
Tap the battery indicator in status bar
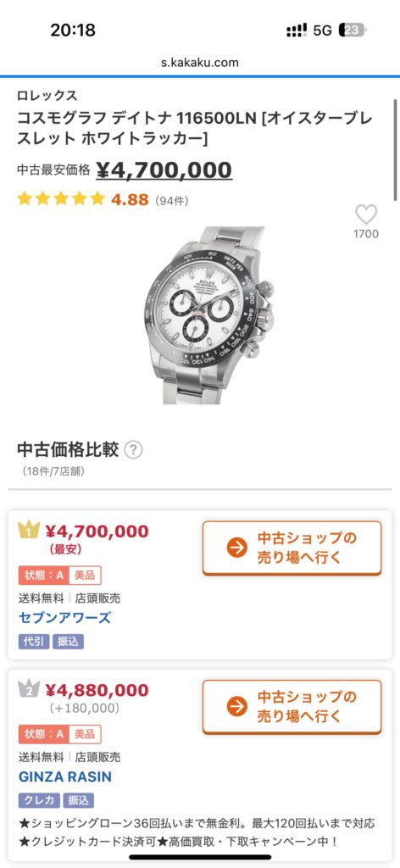(353, 30)
